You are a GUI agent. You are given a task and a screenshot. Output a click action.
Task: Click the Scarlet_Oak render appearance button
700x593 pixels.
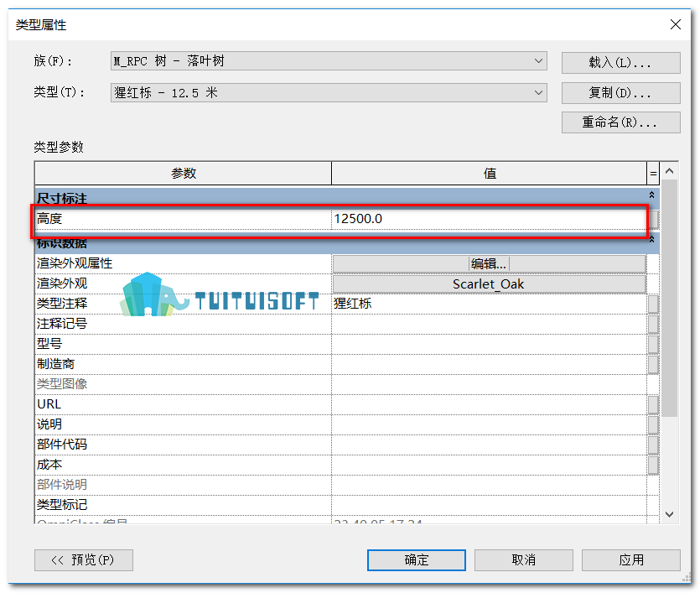point(489,284)
